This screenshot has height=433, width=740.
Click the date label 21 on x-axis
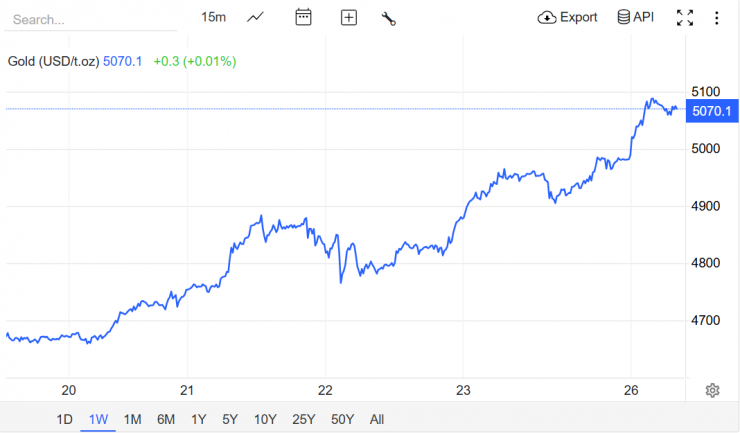[187, 391]
